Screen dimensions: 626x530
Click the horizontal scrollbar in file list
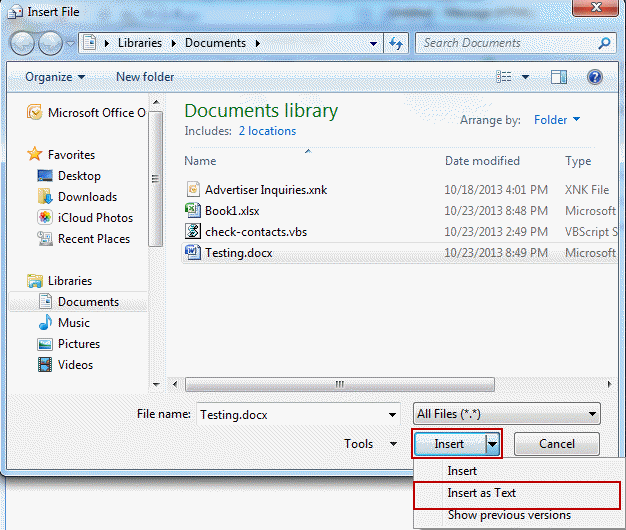(x=340, y=384)
